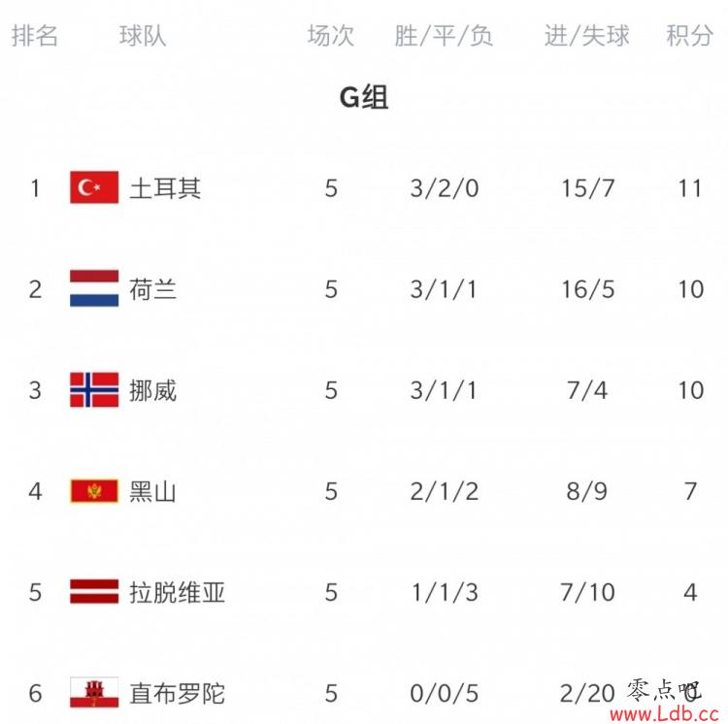Screen dimensions: 728x724
Task: Click the Montenegro flag icon
Action: (94, 491)
